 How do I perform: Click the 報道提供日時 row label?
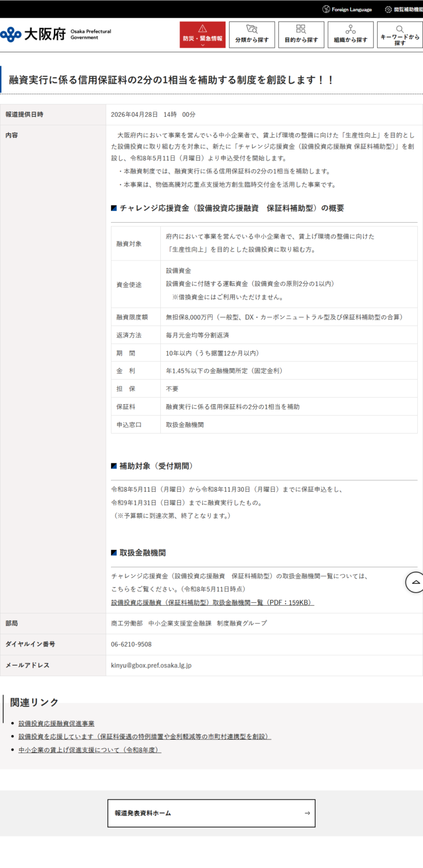point(24,114)
